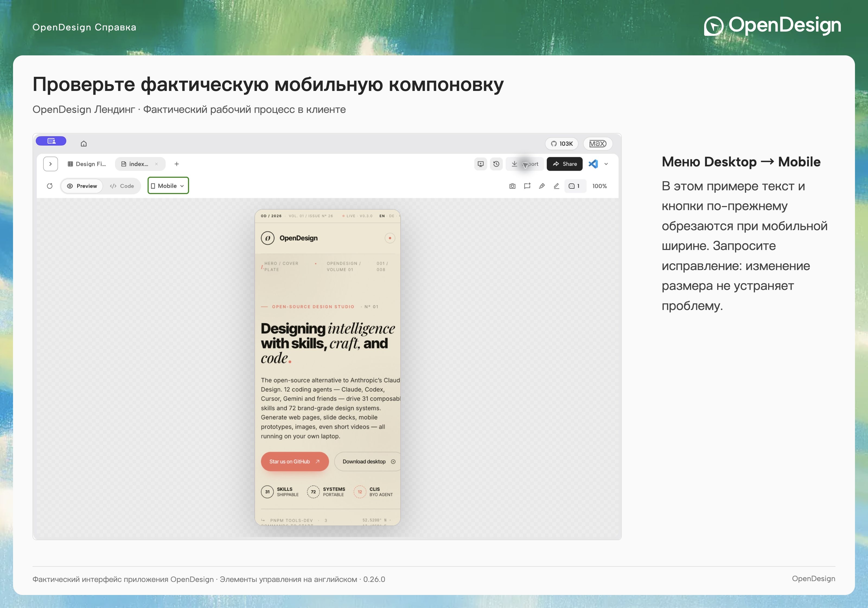Click the OpenDesign logo in mobile preview
This screenshot has width=868, height=608.
(289, 238)
